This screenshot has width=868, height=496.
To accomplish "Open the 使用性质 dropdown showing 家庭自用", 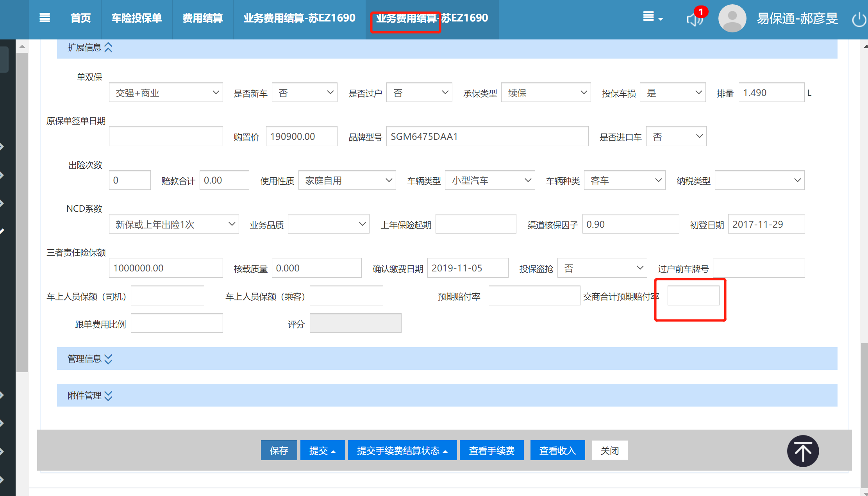I will point(347,180).
